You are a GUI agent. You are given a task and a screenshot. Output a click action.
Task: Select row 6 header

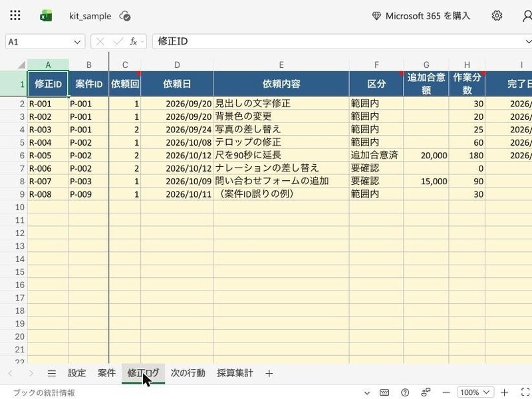[x=13, y=156]
